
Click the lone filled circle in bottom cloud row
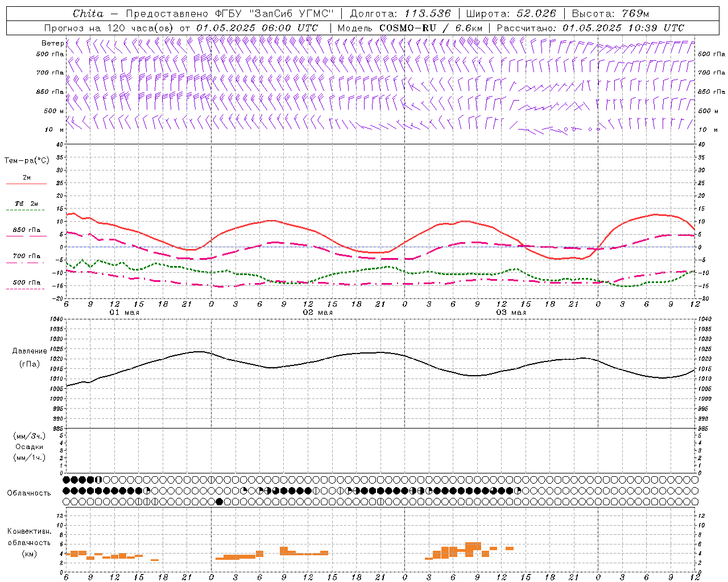220,501
